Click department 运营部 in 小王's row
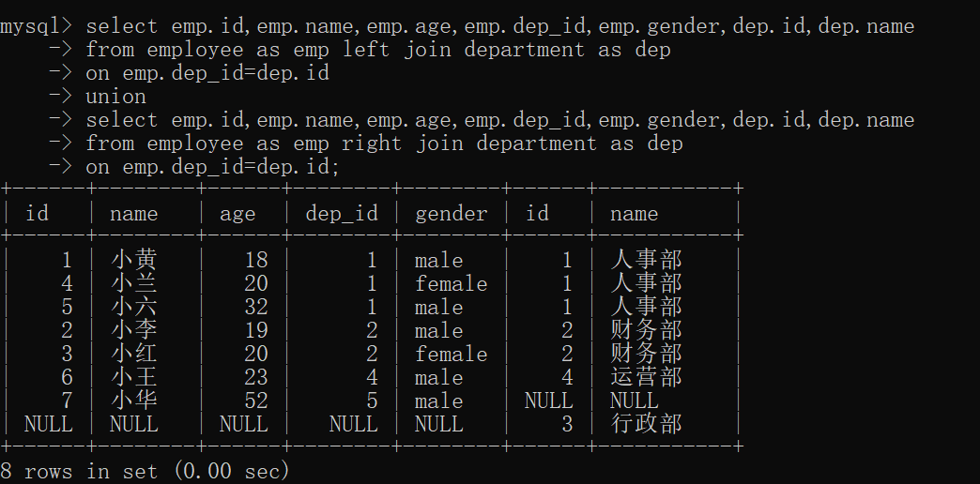The image size is (980, 484). 646,377
